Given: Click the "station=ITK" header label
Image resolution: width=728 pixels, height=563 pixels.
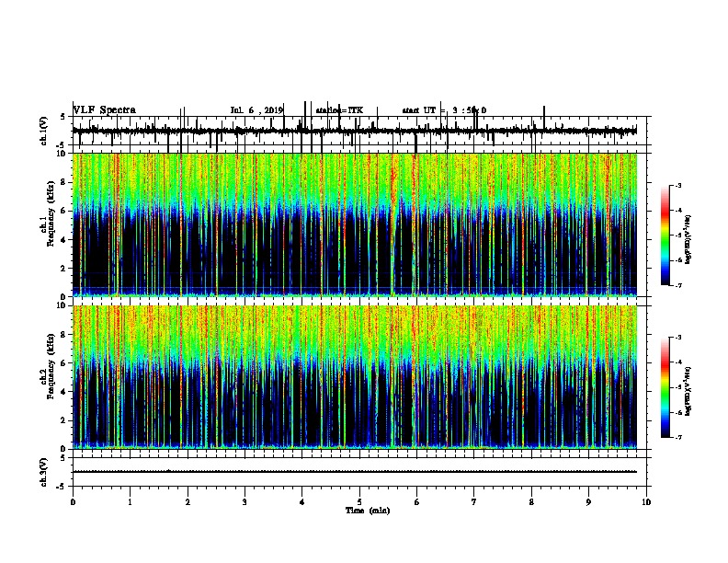Looking at the screenshot, I should click(339, 110).
